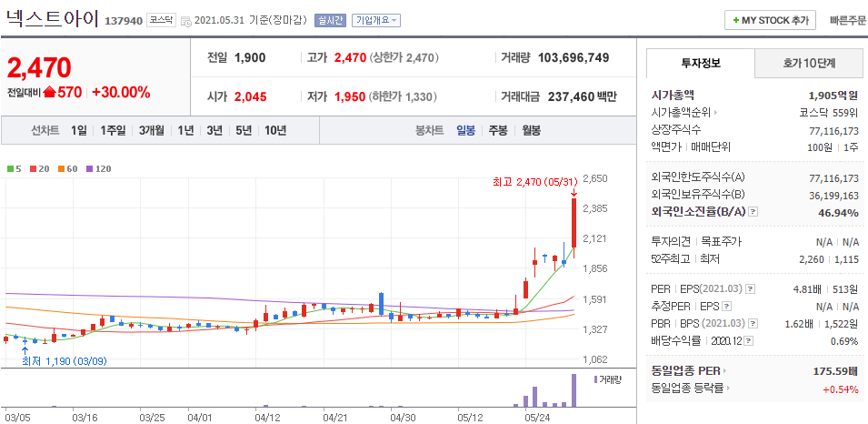Click the red up-arrow icon beside 570
The width and height of the screenshot is (868, 424).
tap(50, 92)
